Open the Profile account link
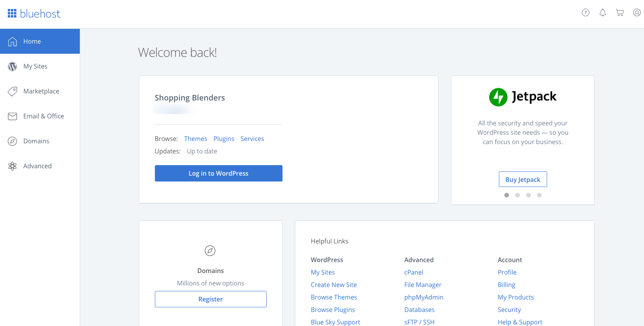644x326 pixels. point(507,272)
